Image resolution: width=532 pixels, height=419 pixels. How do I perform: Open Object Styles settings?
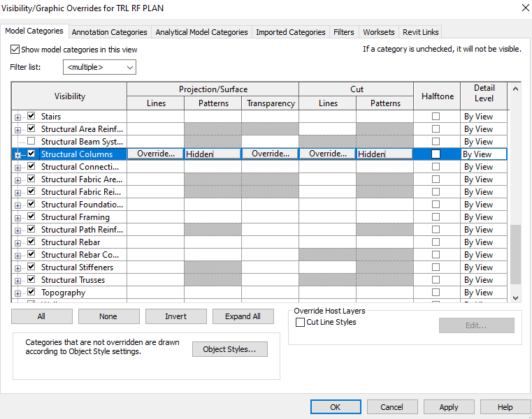230,349
